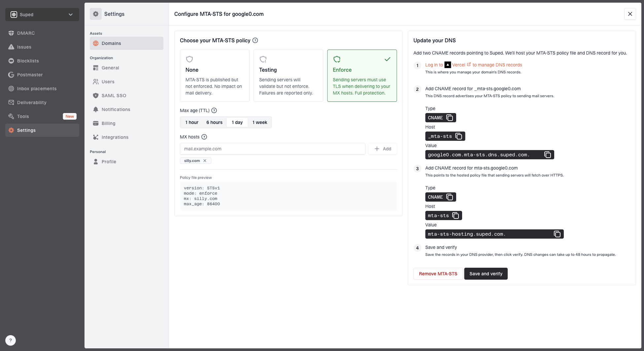Select the None policy card
Screen dimensions: 644x351
pyautogui.click(x=215, y=76)
